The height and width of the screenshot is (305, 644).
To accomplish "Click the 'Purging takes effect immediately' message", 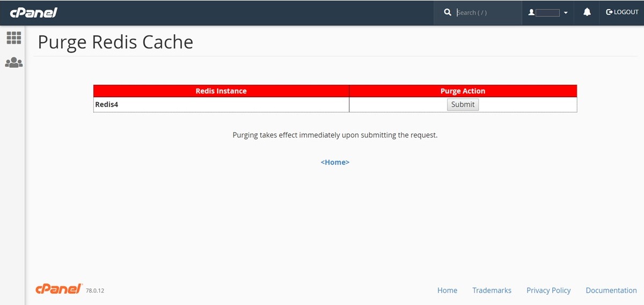I will click(335, 135).
